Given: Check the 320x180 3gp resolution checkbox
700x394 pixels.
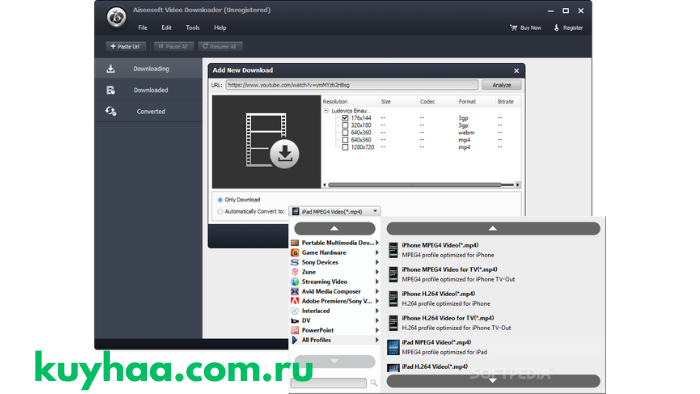Looking at the screenshot, I should pos(345,125).
